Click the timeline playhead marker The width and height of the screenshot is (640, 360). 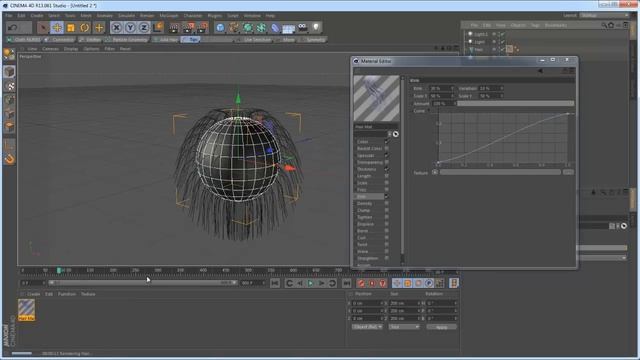click(59, 270)
